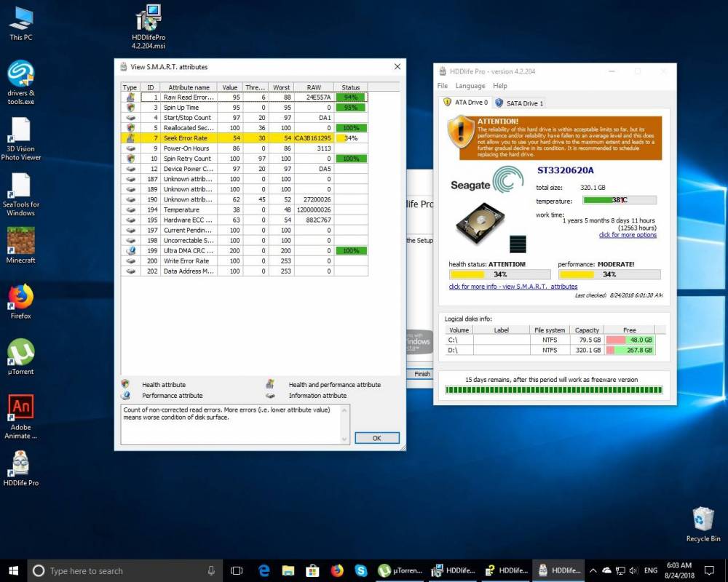Select the Hardware ECC row
Screen dimensions: 728x582
[x=244, y=220]
